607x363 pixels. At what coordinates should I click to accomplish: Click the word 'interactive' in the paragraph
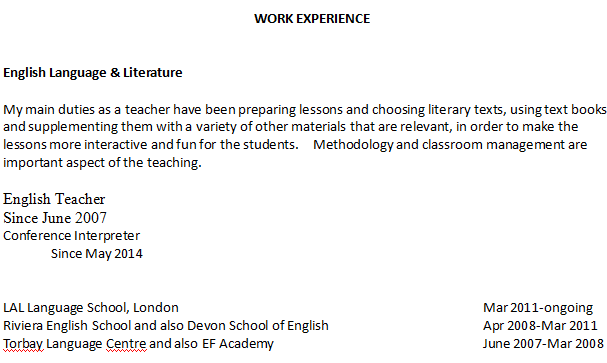(116, 145)
